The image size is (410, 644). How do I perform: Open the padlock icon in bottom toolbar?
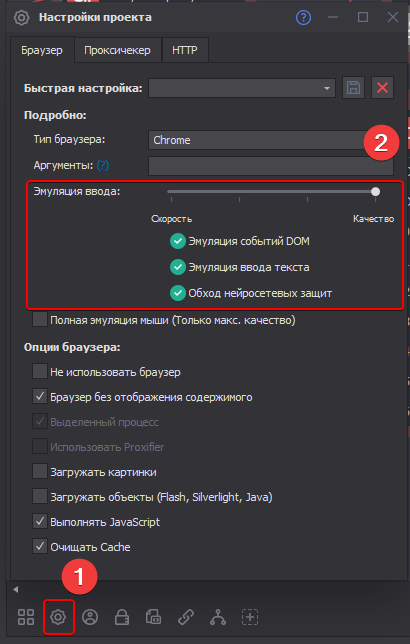122,617
